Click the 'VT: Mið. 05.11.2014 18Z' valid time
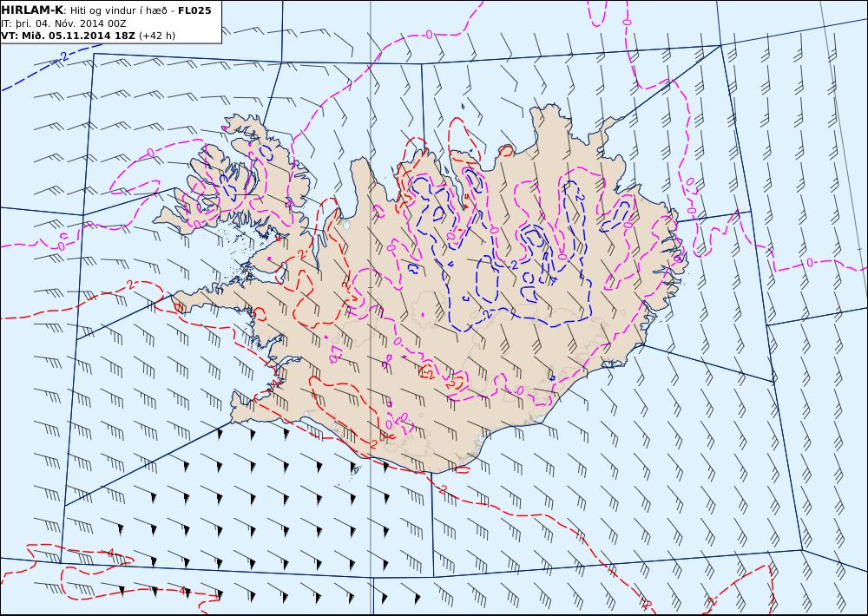Image resolution: width=868 pixels, height=616 pixels. click(68, 36)
